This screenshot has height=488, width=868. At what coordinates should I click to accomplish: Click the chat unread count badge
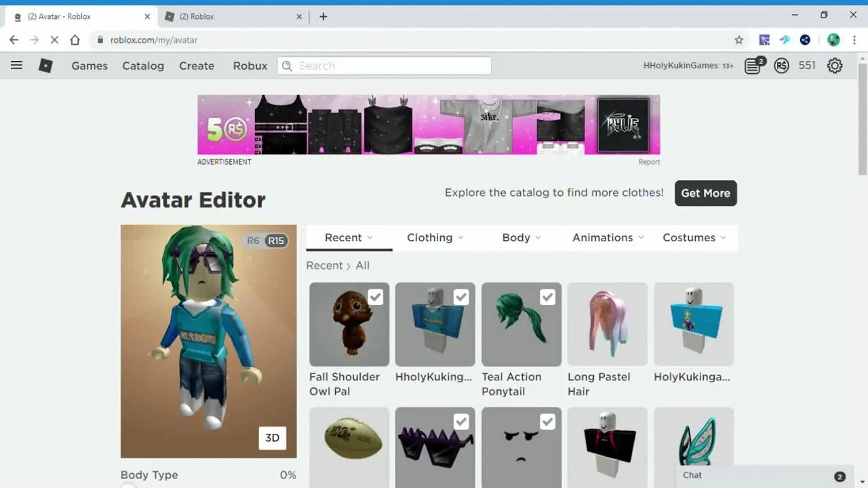point(840,476)
